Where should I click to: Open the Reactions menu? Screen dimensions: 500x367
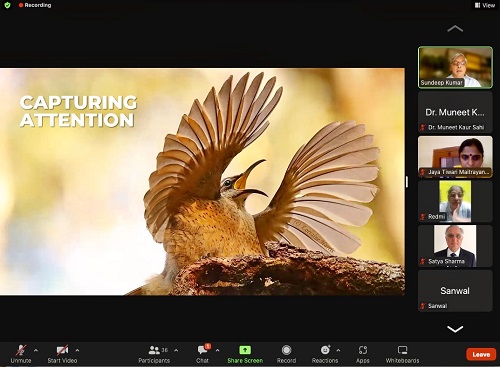pos(325,354)
